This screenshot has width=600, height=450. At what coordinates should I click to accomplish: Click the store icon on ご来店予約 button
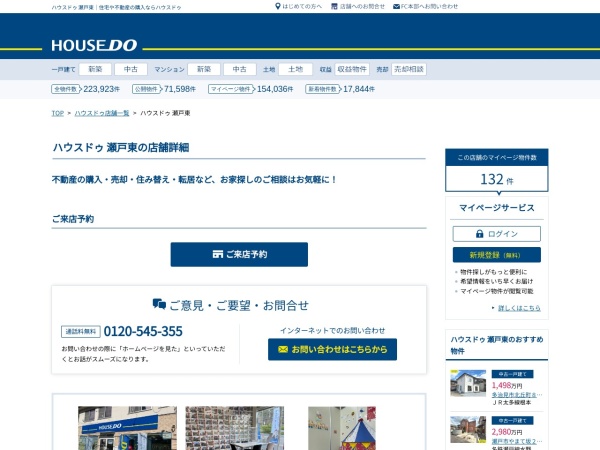tap(218, 254)
